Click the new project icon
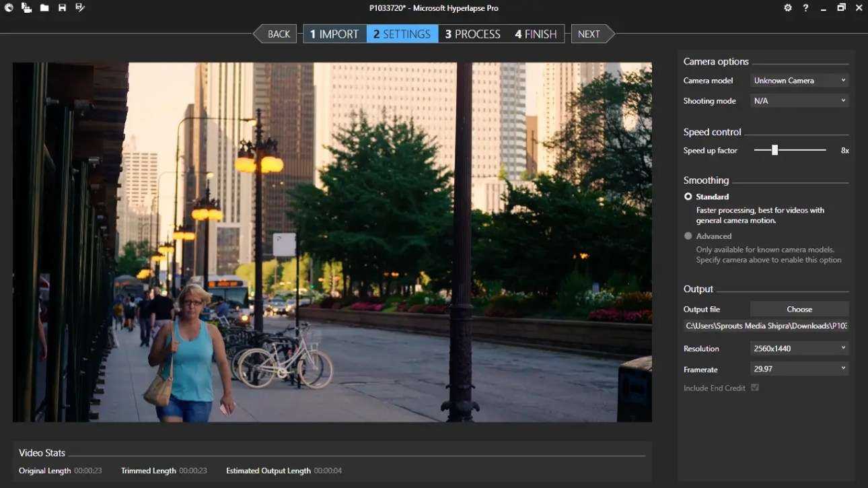Image resolution: width=868 pixels, height=488 pixels. click(26, 8)
